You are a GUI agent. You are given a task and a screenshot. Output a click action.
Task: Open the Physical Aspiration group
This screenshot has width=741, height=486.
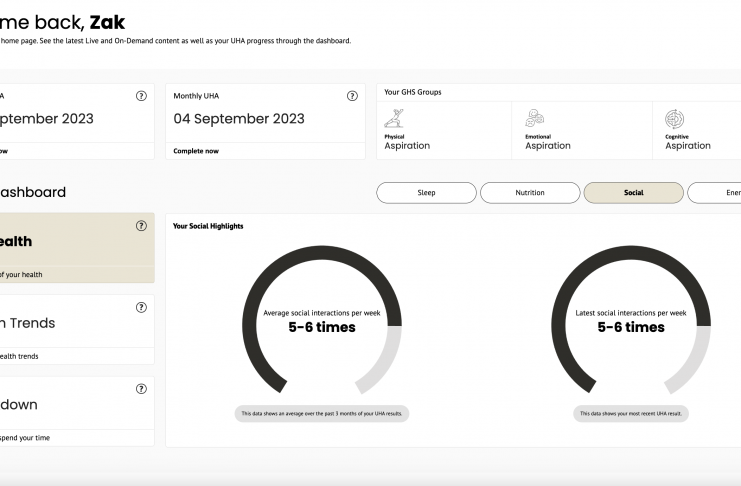coord(444,130)
